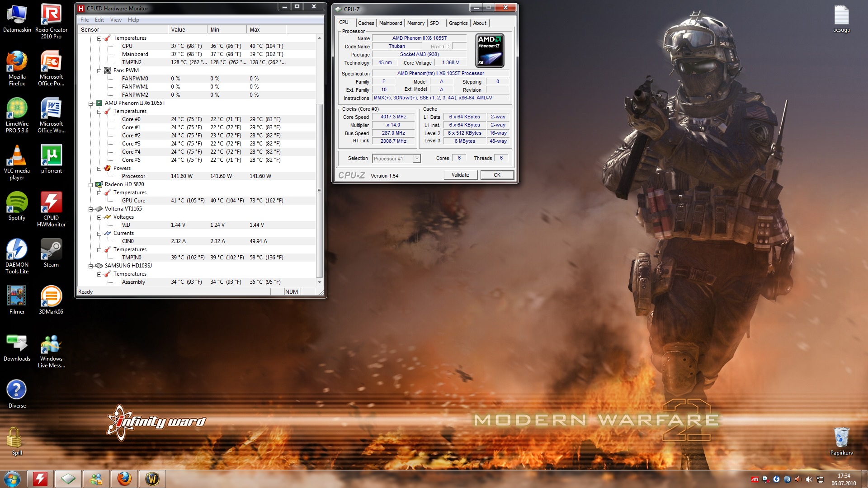The image size is (868, 488).
Task: Click the Value column header
Action: pyautogui.click(x=187, y=29)
